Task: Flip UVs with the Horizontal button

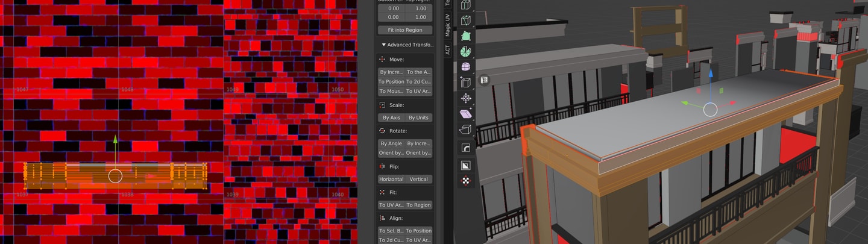Action: coord(391,179)
